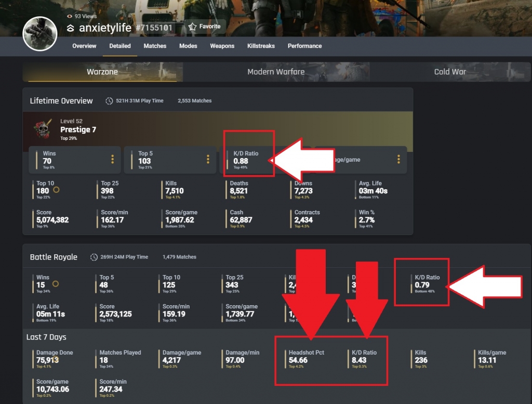Go to the Killstreaks tab
Viewport: 532px width, 404px height.
261,46
